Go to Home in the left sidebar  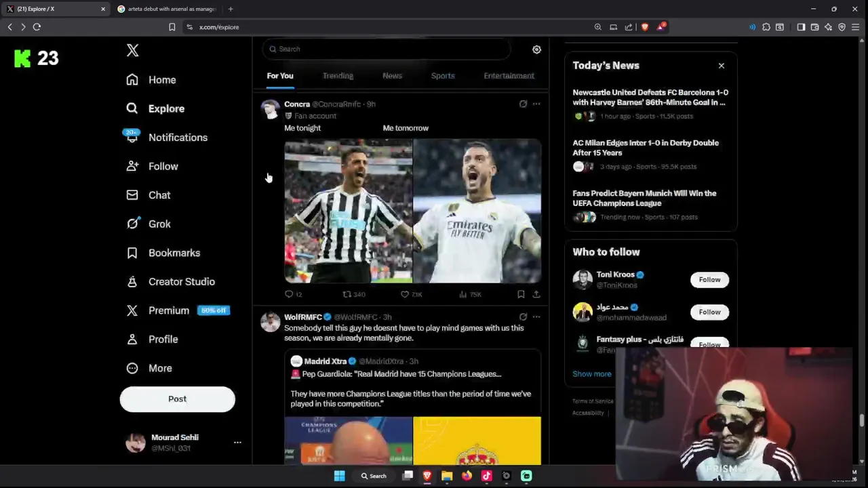pyautogui.click(x=151, y=80)
